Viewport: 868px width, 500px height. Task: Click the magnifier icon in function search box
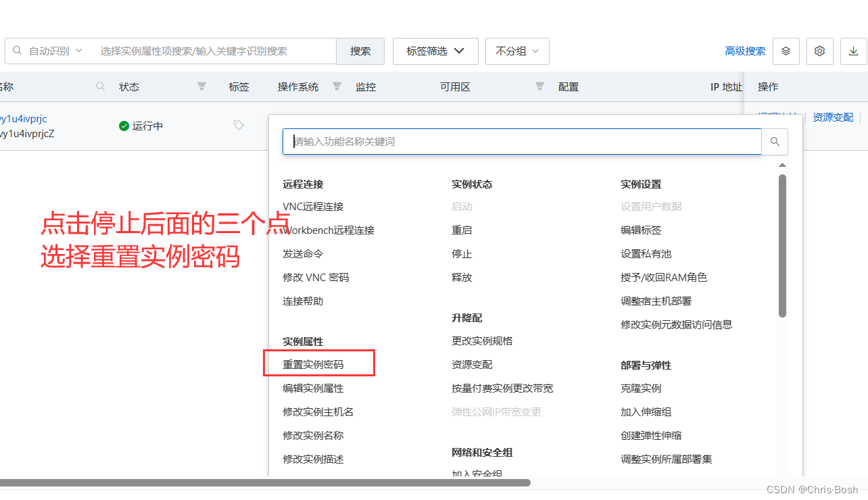pos(775,142)
